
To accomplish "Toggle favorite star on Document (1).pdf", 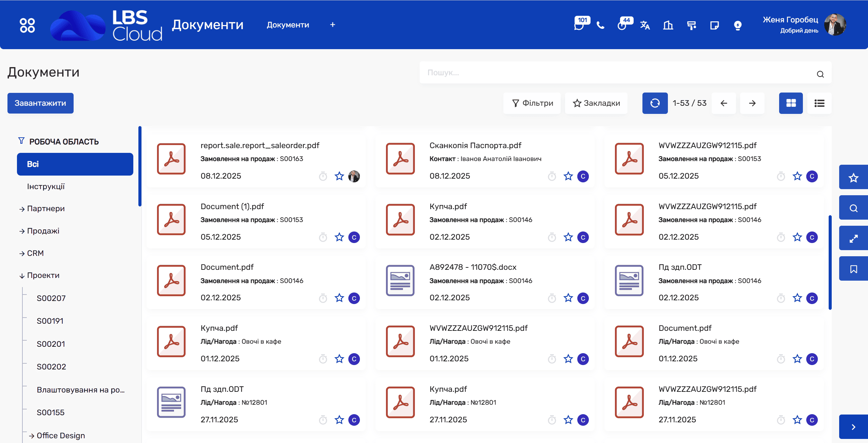I will coord(339,237).
